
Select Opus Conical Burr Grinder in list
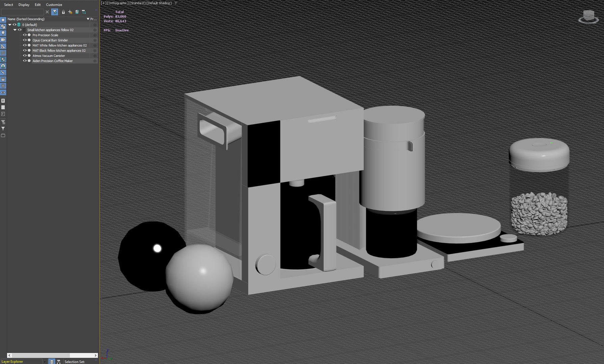[50, 40]
